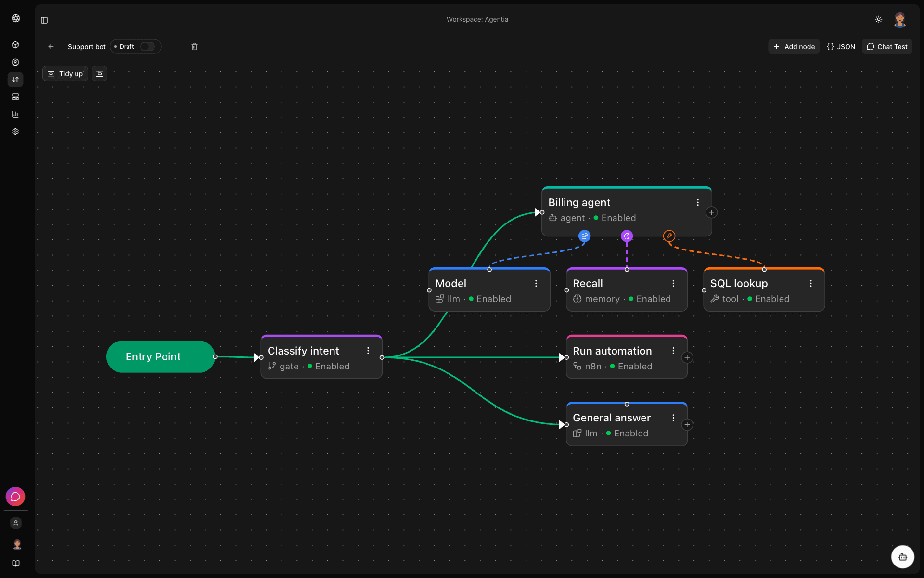Select the SQL lookup node title
Viewport: 924px width, 578px height.
739,284
